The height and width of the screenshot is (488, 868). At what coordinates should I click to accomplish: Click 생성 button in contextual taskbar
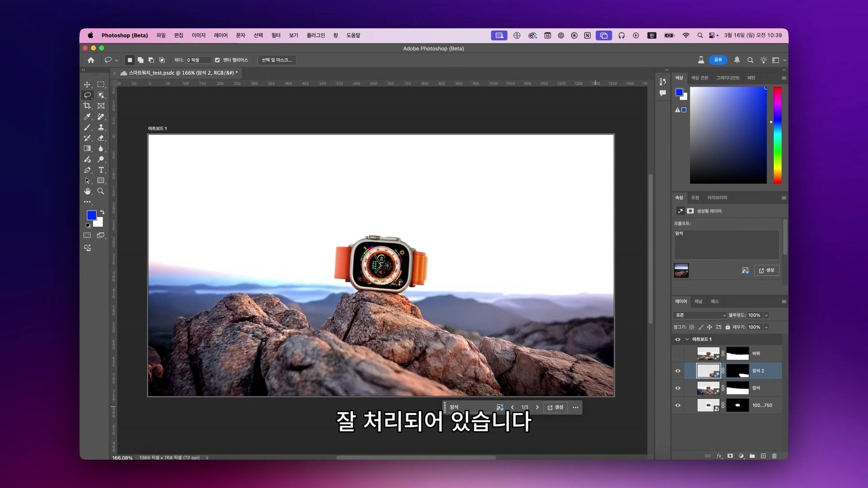(556, 408)
